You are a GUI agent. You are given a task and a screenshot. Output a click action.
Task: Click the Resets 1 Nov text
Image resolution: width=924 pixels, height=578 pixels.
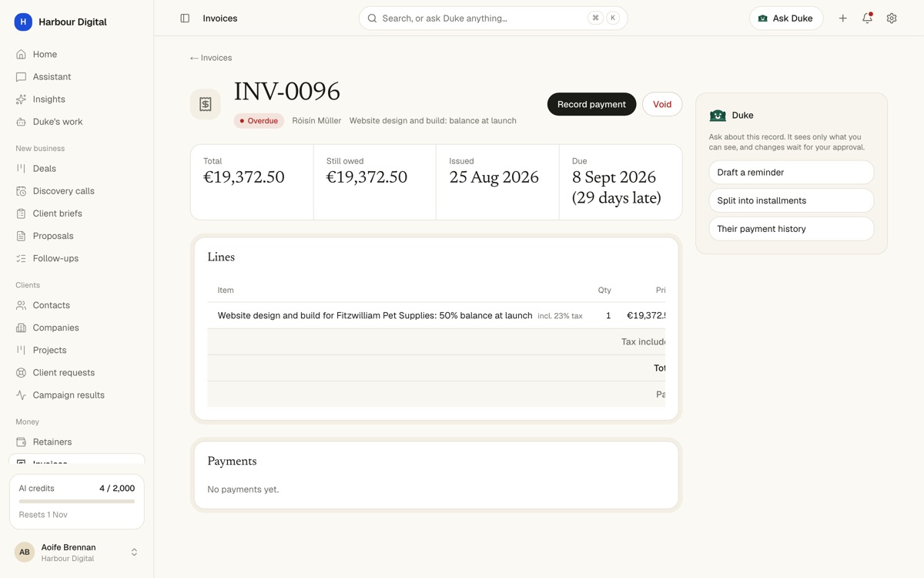pos(43,515)
